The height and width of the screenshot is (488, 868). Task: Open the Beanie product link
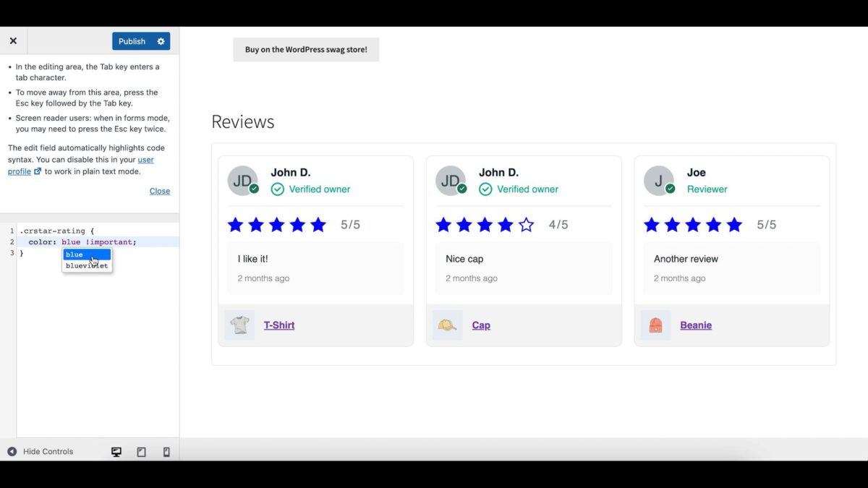coord(695,325)
